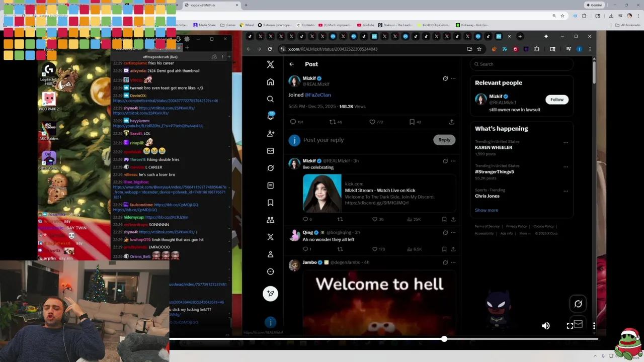This screenshot has width=644, height=362.
Task: Open Games bookmarks folder
Action: (x=228, y=25)
